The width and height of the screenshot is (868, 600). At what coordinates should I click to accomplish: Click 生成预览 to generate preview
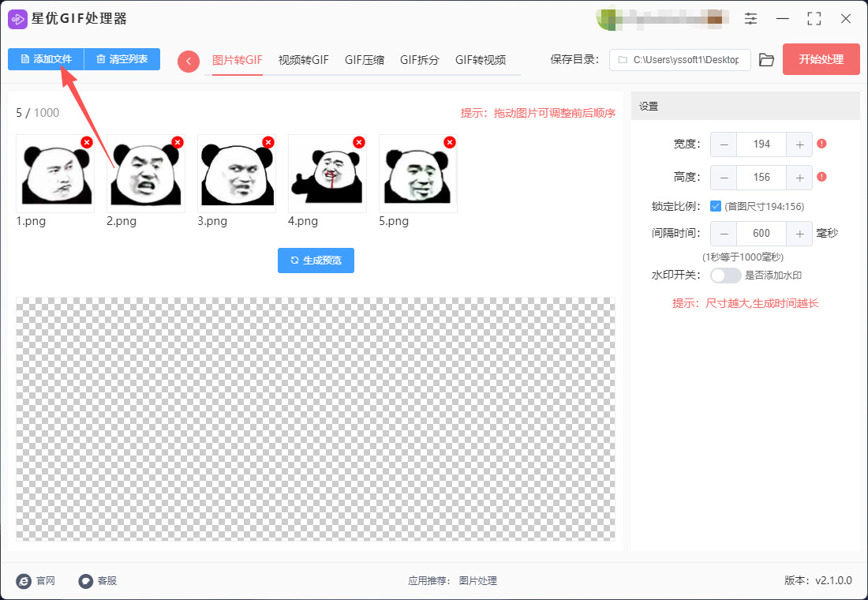[316, 261]
